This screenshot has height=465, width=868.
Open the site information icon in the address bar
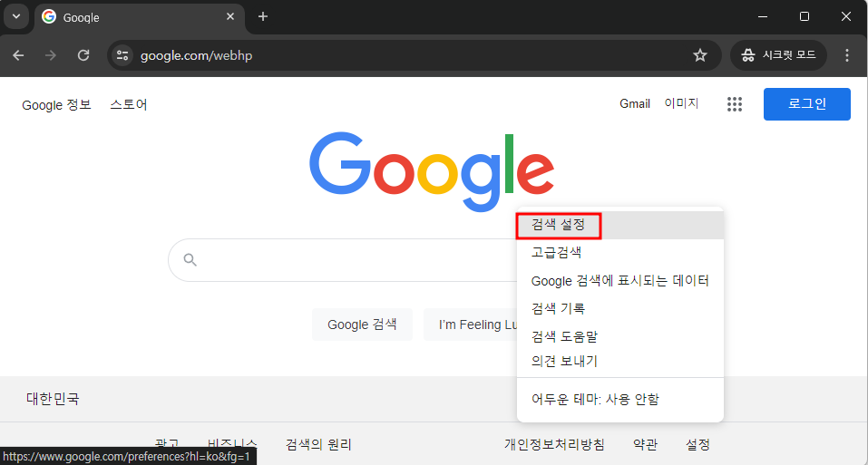tap(122, 55)
